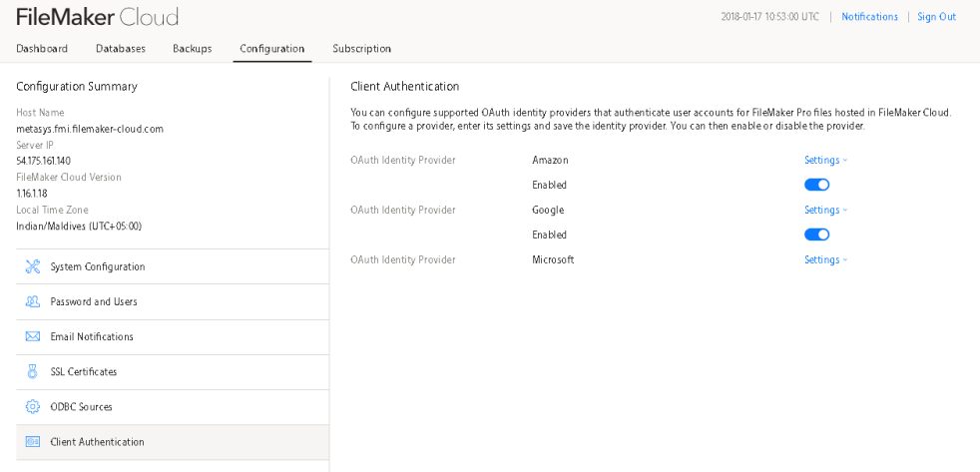This screenshot has width=980, height=472.
Task: Select the Subscription tab
Action: coord(361,49)
